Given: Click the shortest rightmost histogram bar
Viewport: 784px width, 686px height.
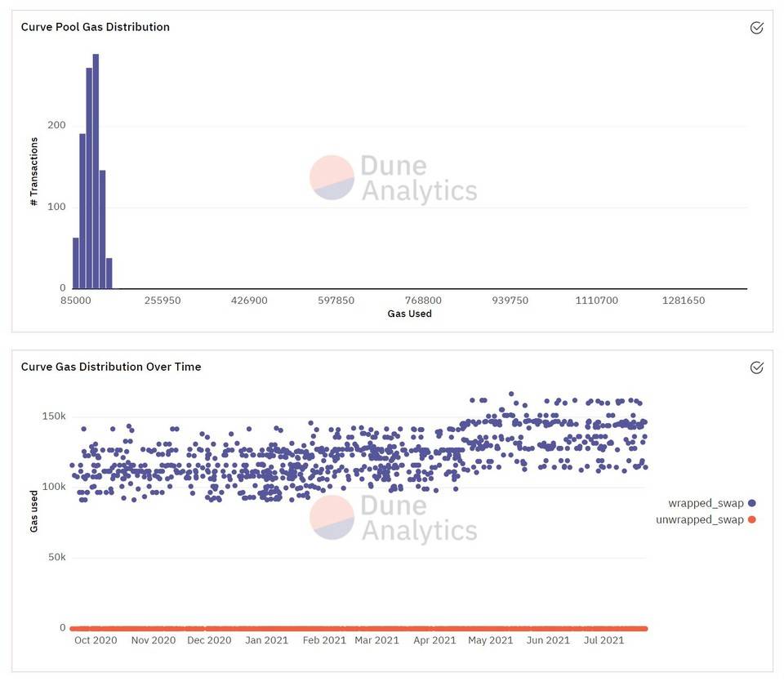Looking at the screenshot, I should [x=109, y=273].
